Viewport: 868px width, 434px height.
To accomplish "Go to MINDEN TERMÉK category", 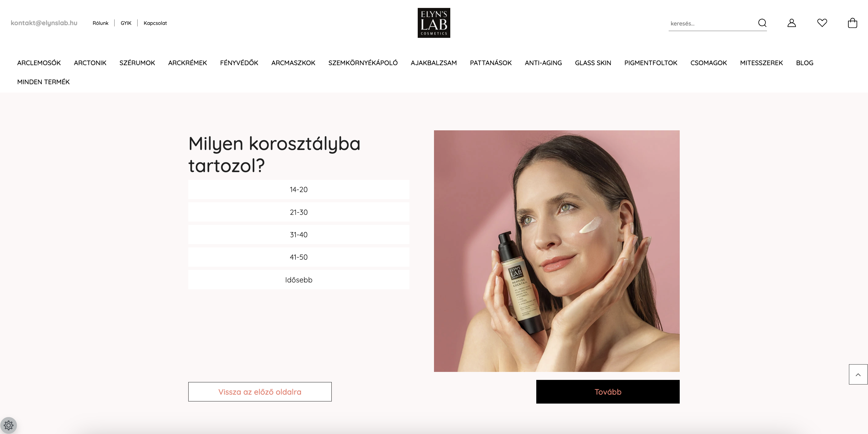I will [44, 82].
